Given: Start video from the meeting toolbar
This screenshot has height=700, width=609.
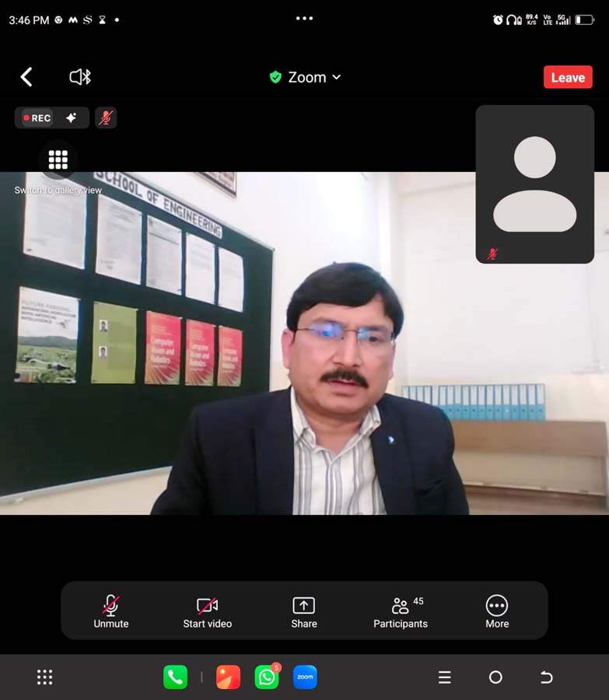Looking at the screenshot, I should 207,611.
